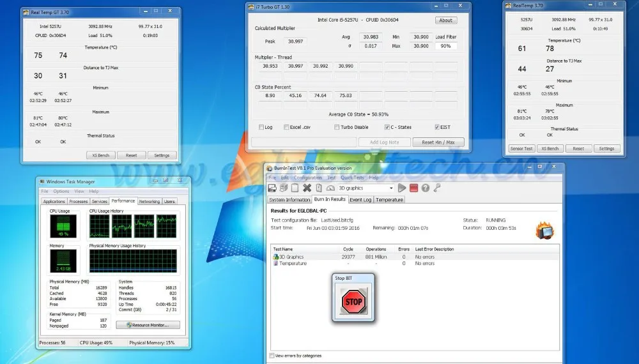Check View errors by categories
639x364 pixels.
click(272, 356)
